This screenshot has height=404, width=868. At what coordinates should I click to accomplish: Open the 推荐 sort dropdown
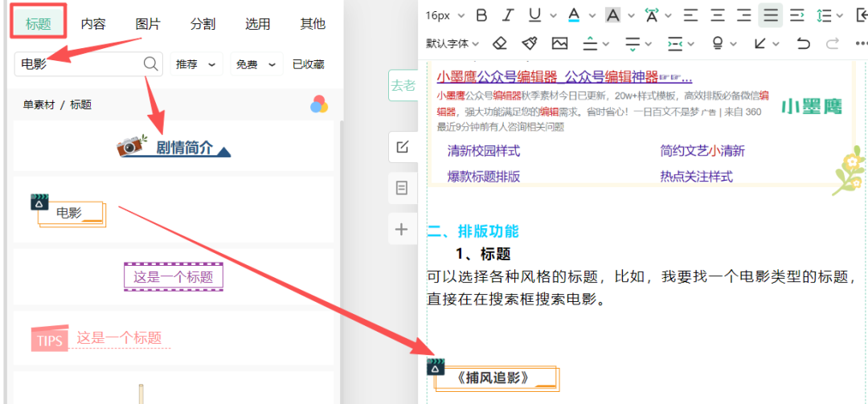196,64
